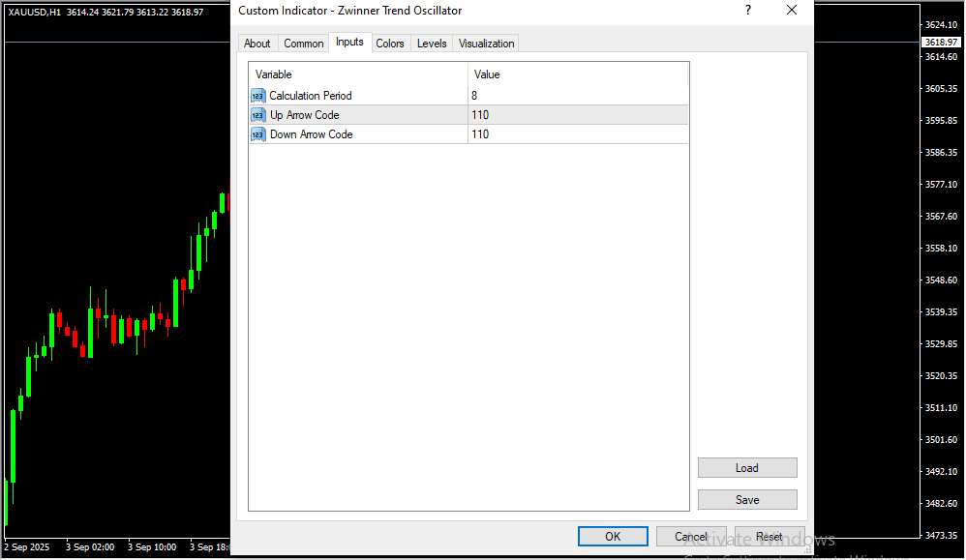Screen dimensions: 966x560
Task: Reset the indicator inputs to defaults
Action: [770, 537]
